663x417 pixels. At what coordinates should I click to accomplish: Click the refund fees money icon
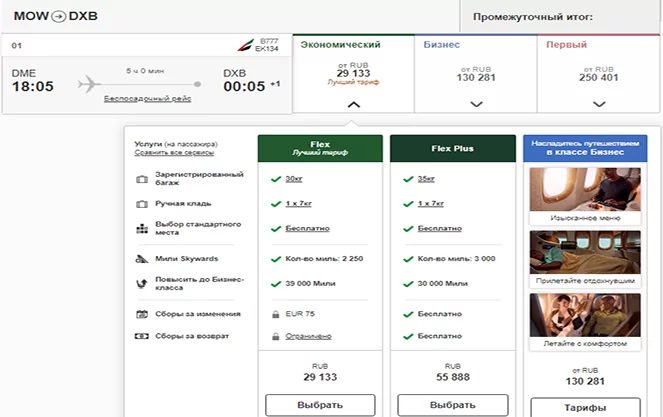coord(142,336)
